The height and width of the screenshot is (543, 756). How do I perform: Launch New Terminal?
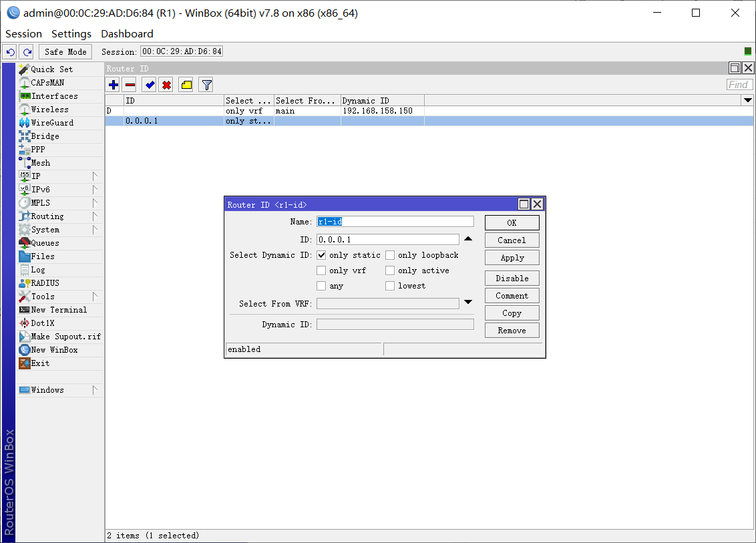[x=60, y=310]
